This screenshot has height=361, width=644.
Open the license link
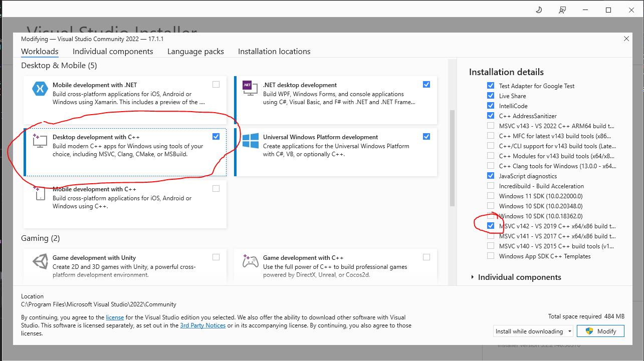(115, 317)
